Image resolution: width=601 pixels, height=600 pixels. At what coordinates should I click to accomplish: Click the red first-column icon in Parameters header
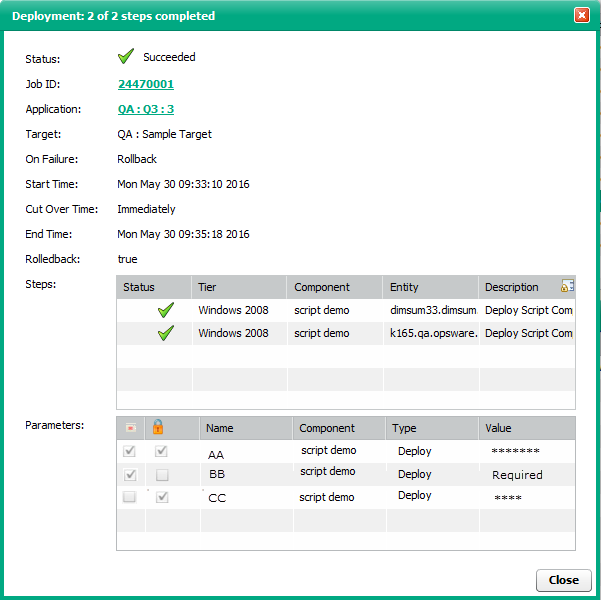pyautogui.click(x=130, y=428)
